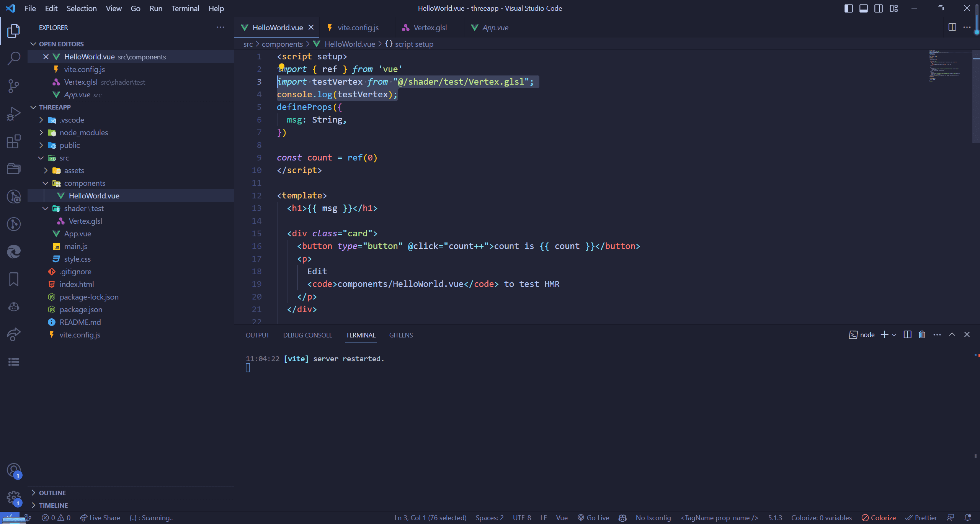Screen dimensions: 980x524
Task: Expand the public folder
Action: (41, 145)
